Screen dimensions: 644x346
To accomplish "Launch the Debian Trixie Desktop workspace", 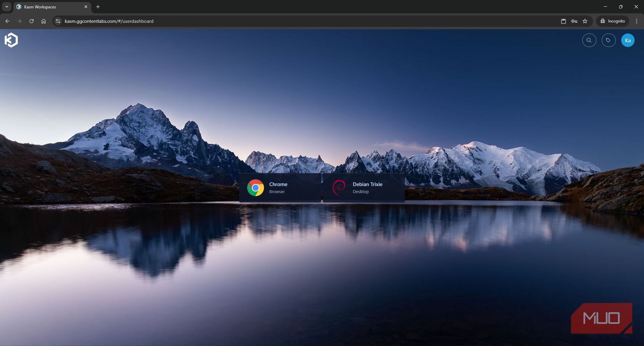I will (x=364, y=188).
